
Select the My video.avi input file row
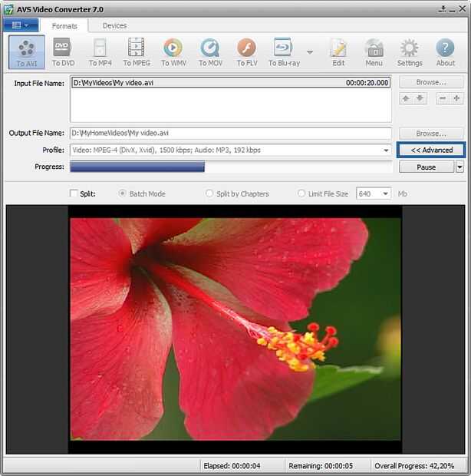(230, 83)
